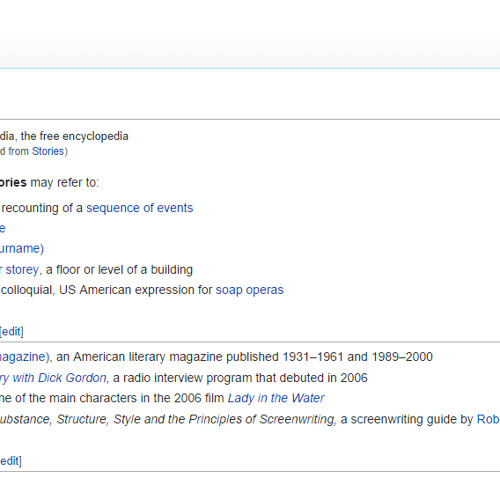Open the Rob author link

click(x=488, y=419)
